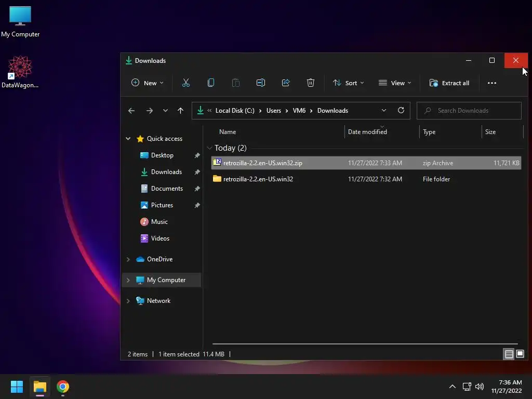Select the 11,721 KB size cell
This screenshot has width=532, height=399.
tap(506, 163)
